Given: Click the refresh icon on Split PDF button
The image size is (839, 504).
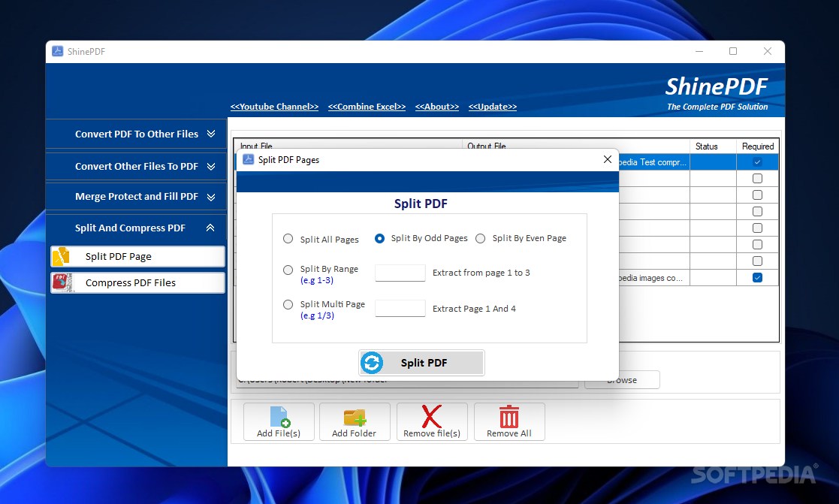Looking at the screenshot, I should (x=372, y=363).
